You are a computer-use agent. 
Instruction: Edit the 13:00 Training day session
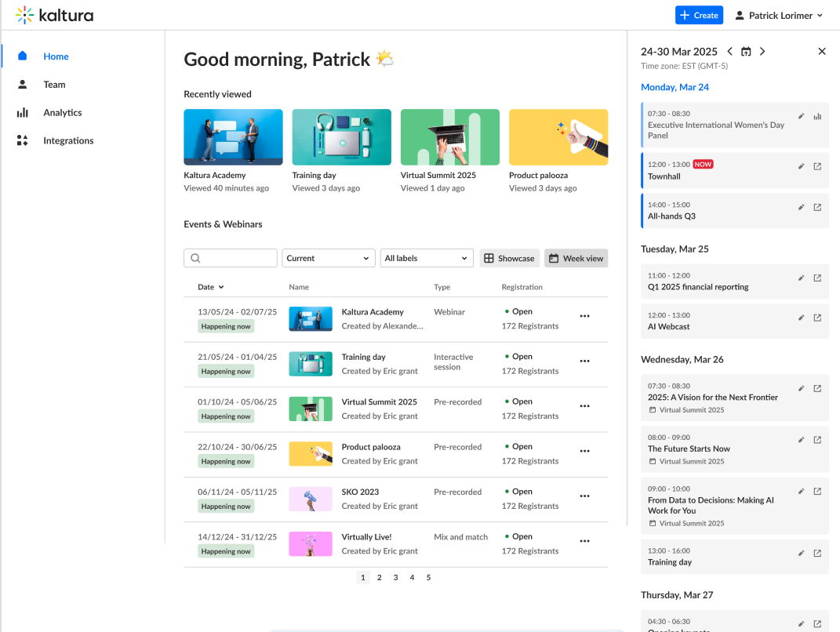click(x=801, y=554)
